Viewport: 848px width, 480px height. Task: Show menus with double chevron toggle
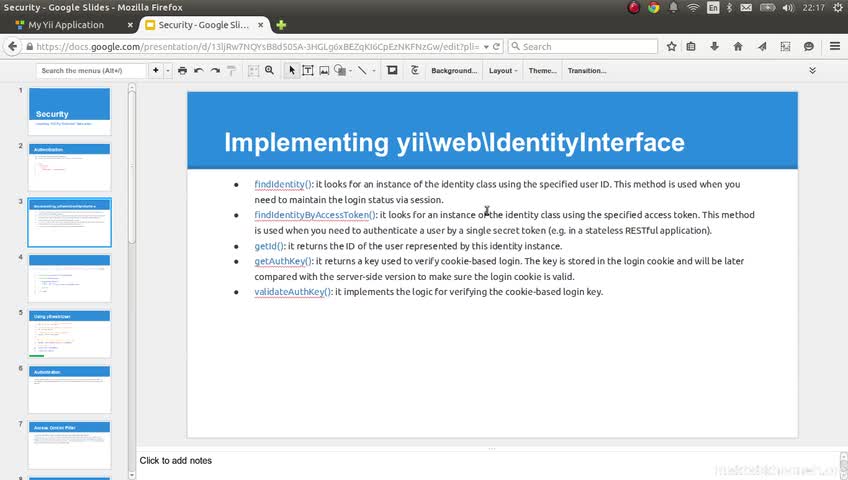click(x=812, y=70)
